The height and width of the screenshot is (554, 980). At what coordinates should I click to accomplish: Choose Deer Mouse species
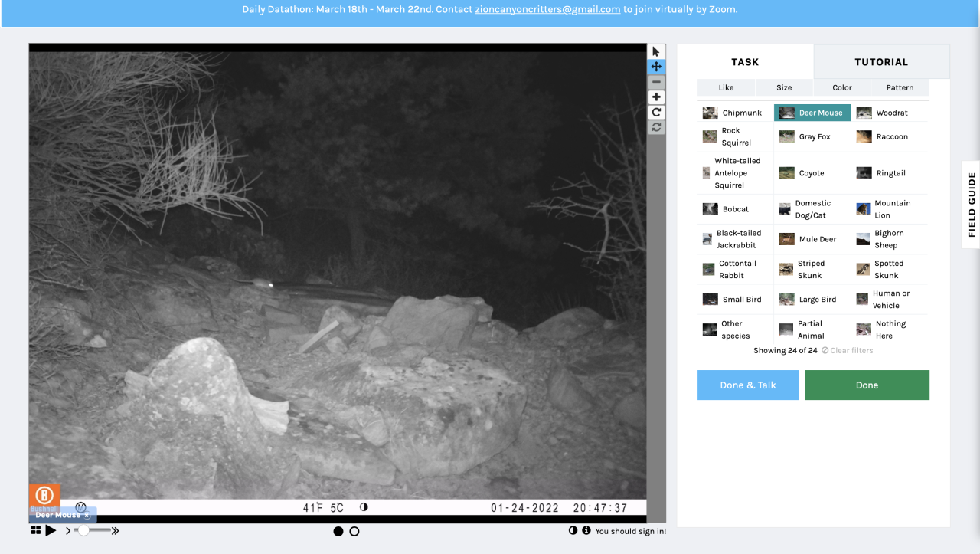coord(812,113)
